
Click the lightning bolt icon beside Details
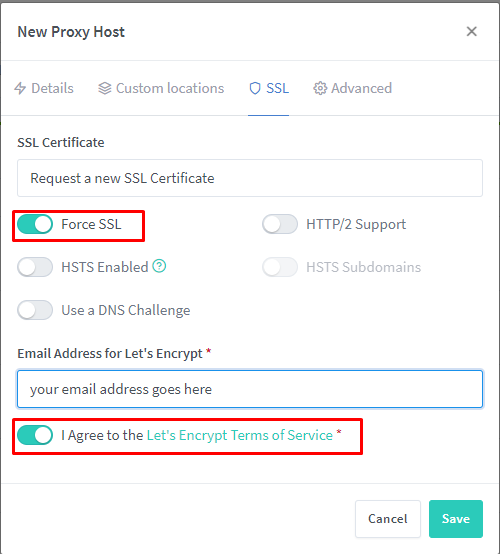[x=20, y=88]
